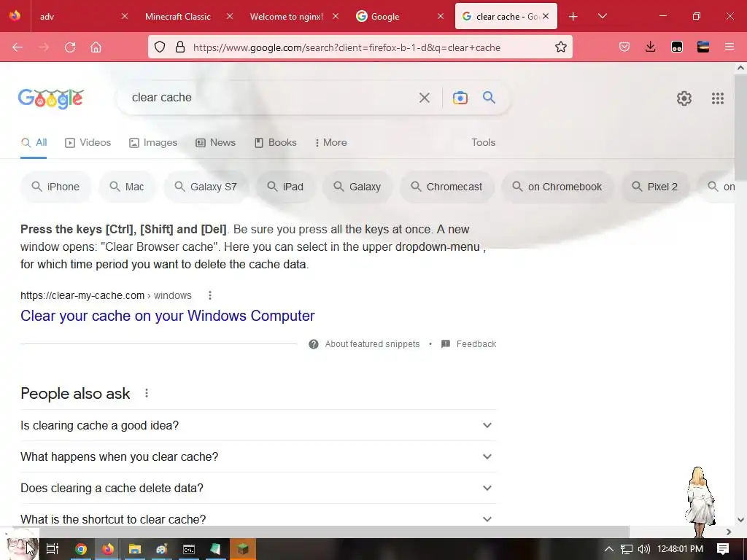
Task: Open the volume control in the tray
Action: coord(643,549)
